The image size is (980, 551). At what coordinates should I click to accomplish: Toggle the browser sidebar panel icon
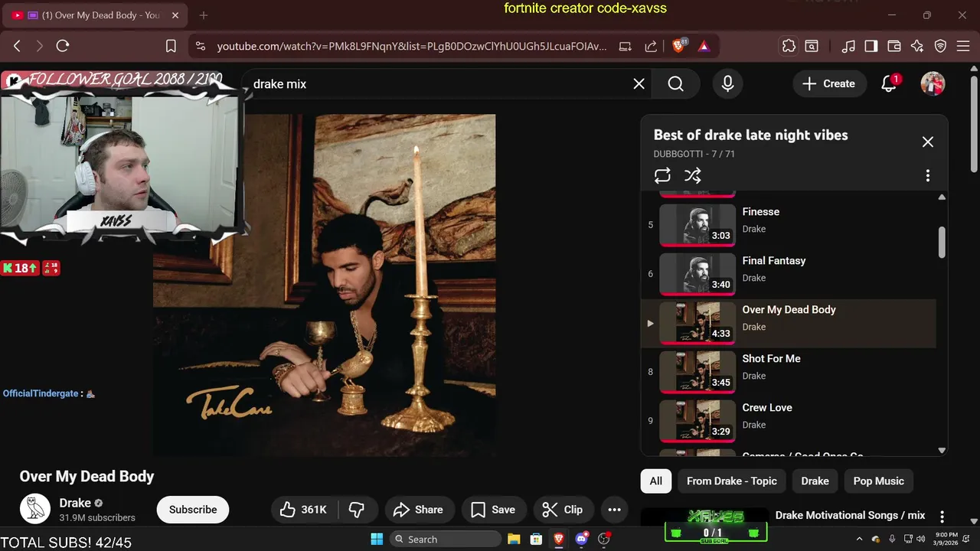[871, 46]
